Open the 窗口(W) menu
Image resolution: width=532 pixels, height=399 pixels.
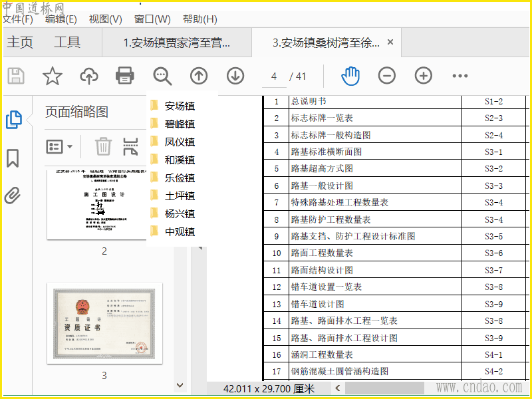pyautogui.click(x=152, y=19)
